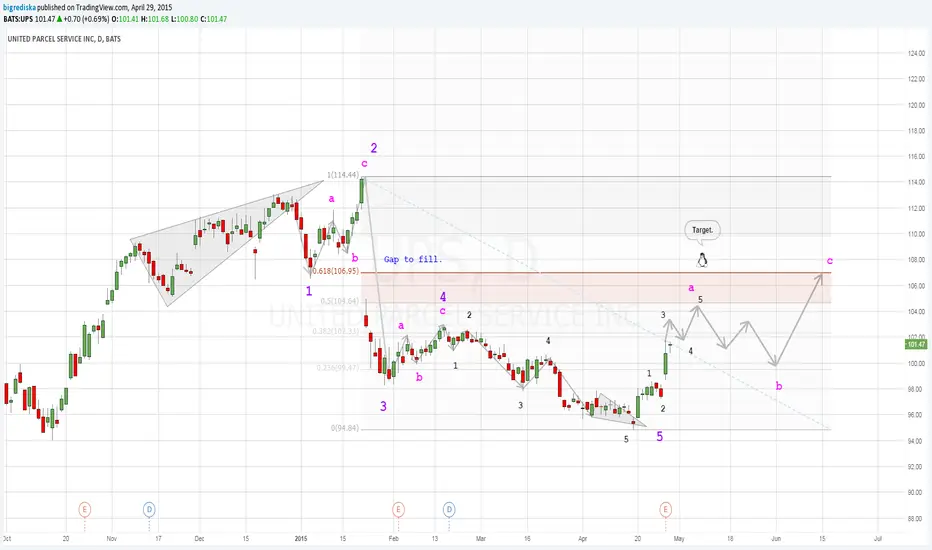Select the Fibonacci label 0(94.84)
This screenshot has height=550, width=932.
click(345, 428)
